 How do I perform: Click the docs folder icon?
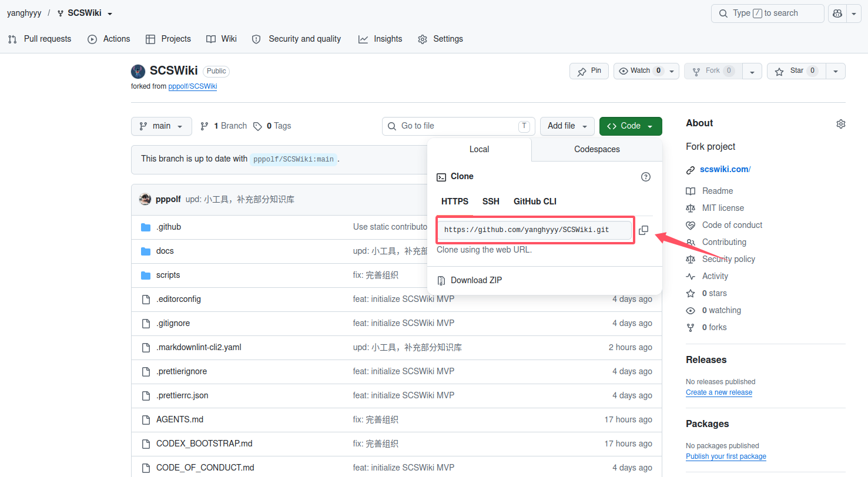146,251
